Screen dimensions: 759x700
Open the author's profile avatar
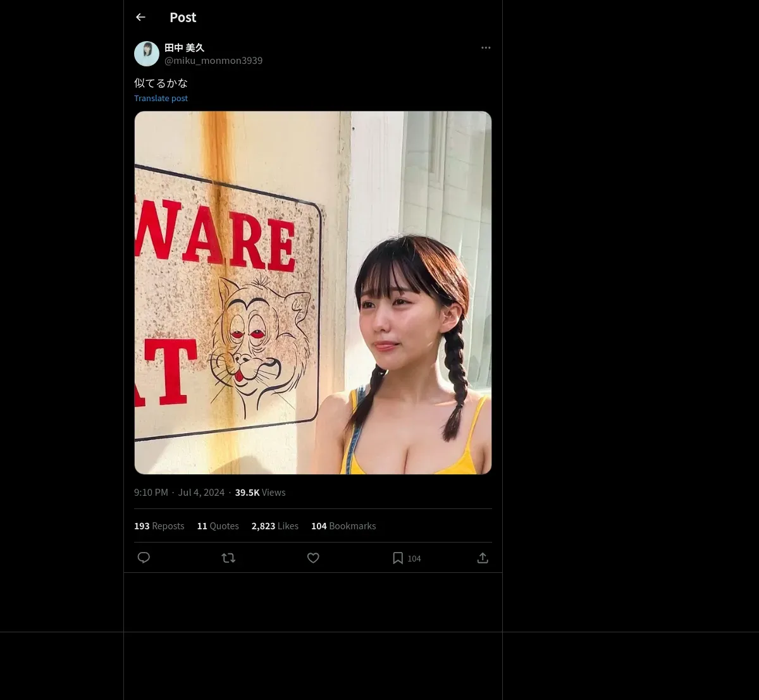(147, 54)
